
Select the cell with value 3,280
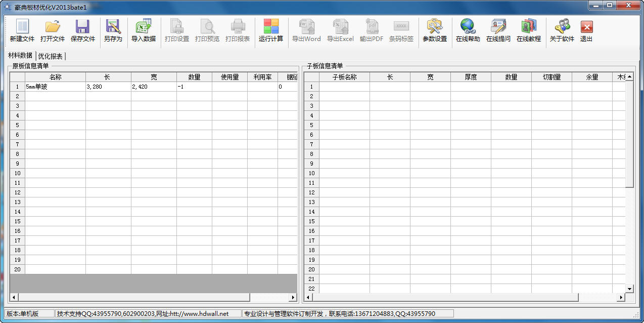tap(108, 87)
